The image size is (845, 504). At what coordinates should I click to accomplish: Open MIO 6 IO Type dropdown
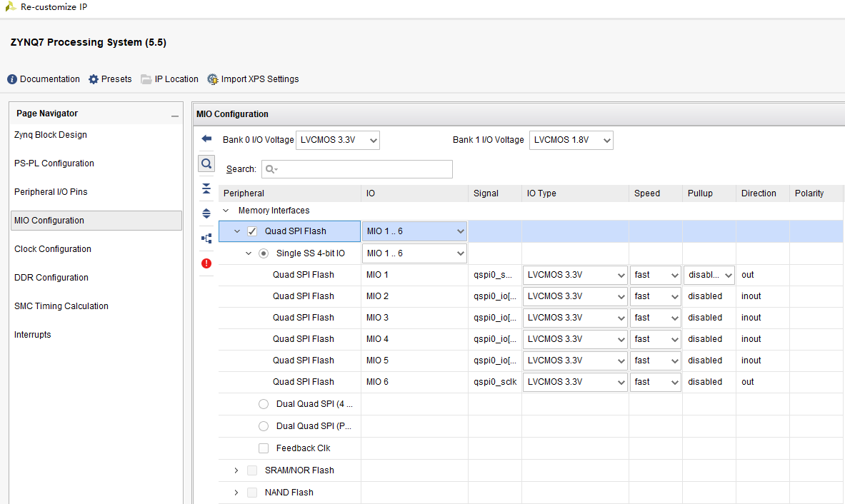(575, 382)
